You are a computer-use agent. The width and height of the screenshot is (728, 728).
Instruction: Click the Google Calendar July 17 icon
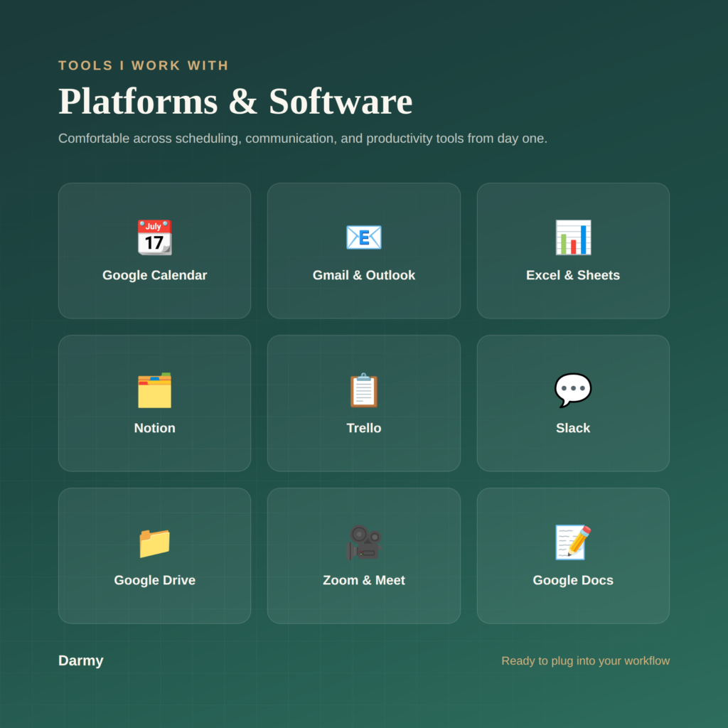[x=154, y=237]
